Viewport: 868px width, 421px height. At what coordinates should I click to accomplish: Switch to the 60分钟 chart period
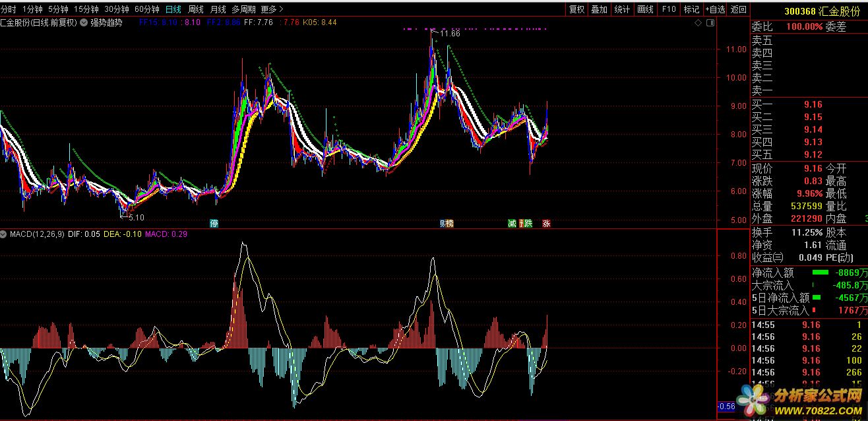tap(146, 9)
